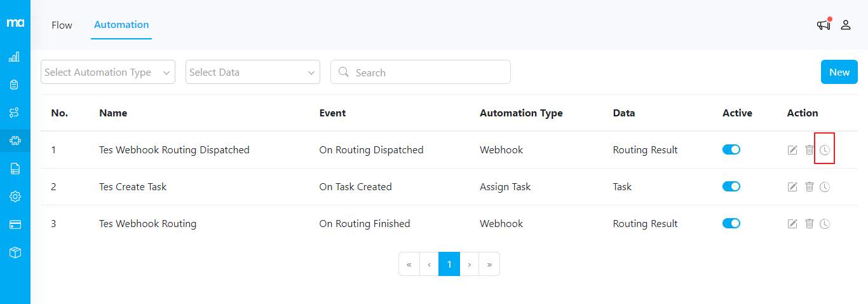868x304 pixels.
Task: Click the New button
Action: coord(839,73)
